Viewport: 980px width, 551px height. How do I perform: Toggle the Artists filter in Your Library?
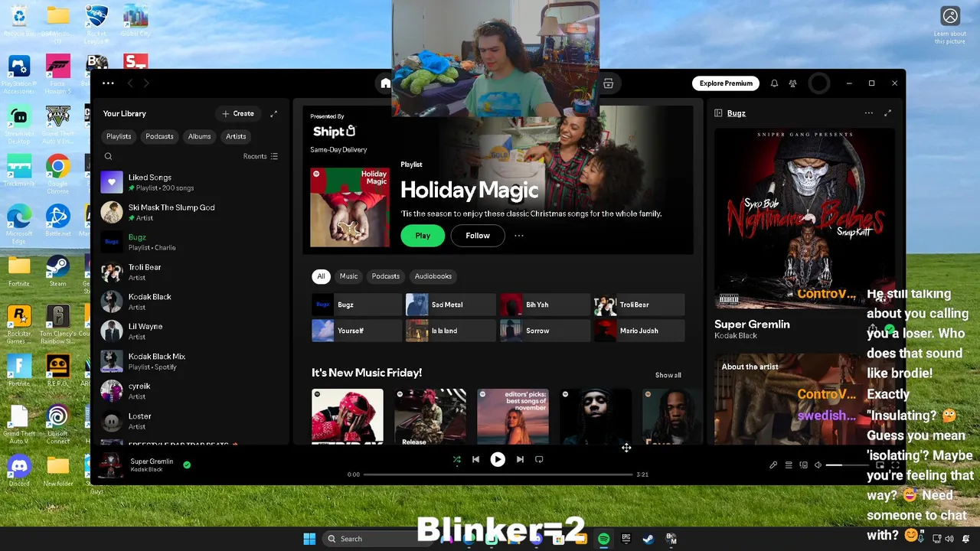tap(236, 136)
